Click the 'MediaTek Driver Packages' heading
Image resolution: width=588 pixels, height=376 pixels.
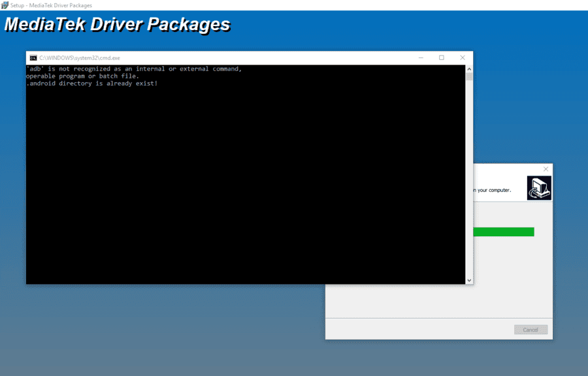pyautogui.click(x=117, y=25)
